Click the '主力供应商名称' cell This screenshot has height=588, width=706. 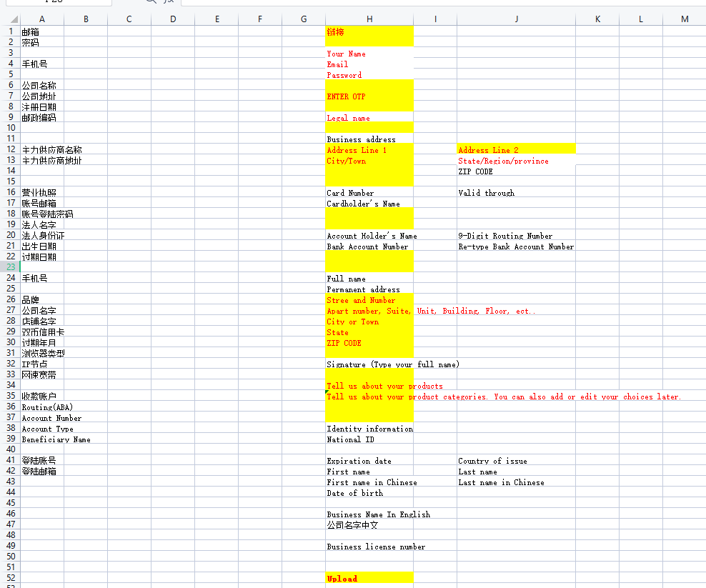coord(42,149)
